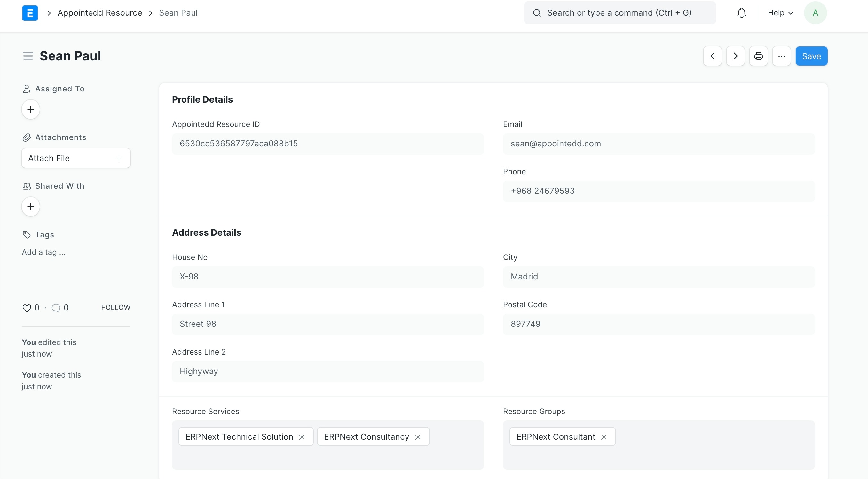Open the user avatar A menu
This screenshot has height=479, width=868.
click(x=815, y=13)
